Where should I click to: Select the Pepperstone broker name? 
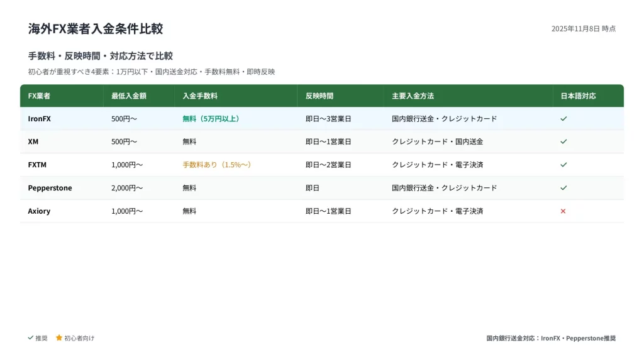[50, 188]
